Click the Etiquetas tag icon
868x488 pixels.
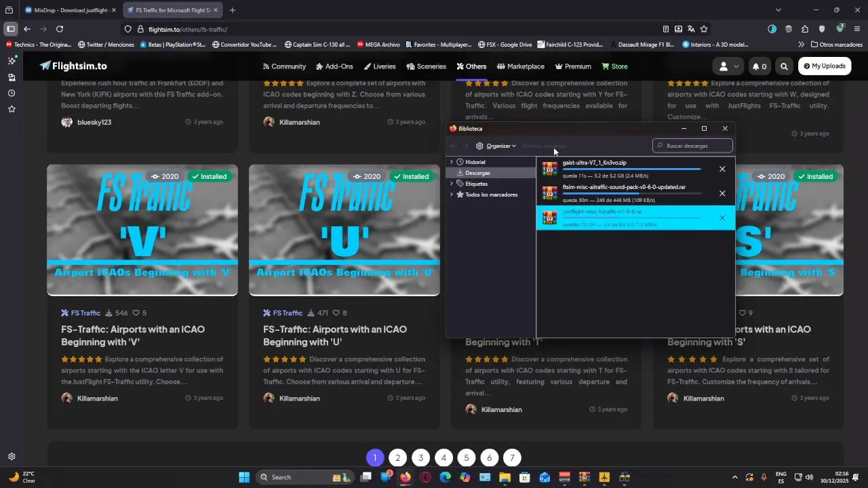point(460,184)
